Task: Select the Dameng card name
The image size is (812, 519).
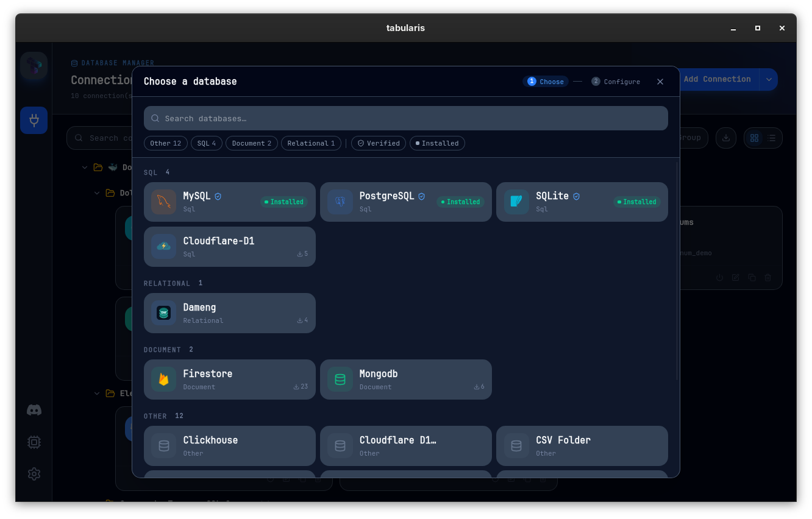Action: point(199,307)
